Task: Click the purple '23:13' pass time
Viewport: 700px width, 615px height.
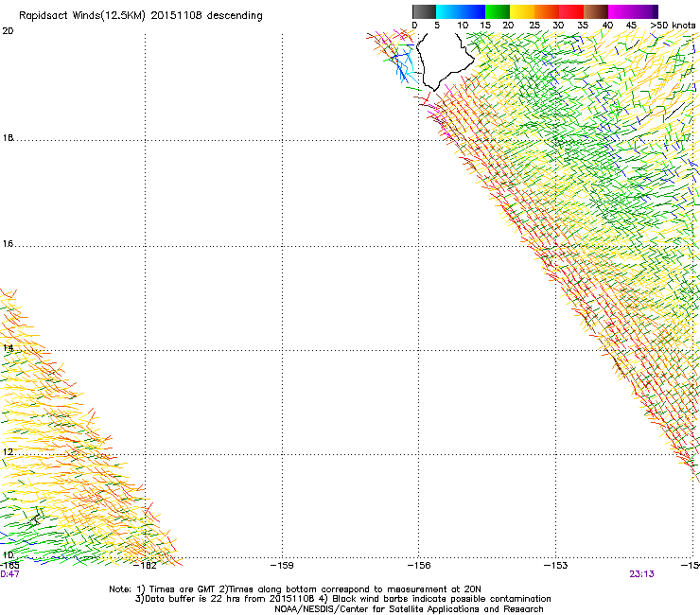Action: (x=641, y=574)
